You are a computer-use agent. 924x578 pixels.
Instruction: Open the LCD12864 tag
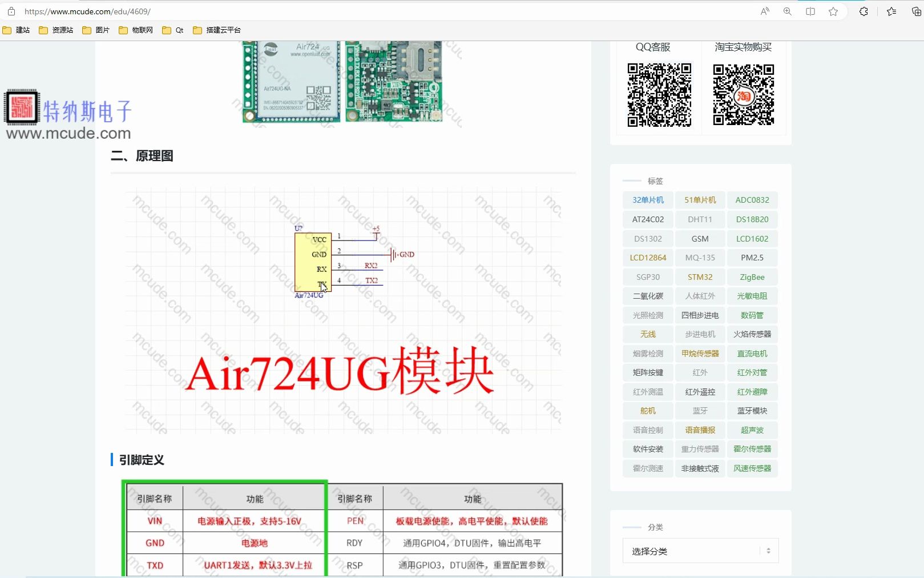648,258
